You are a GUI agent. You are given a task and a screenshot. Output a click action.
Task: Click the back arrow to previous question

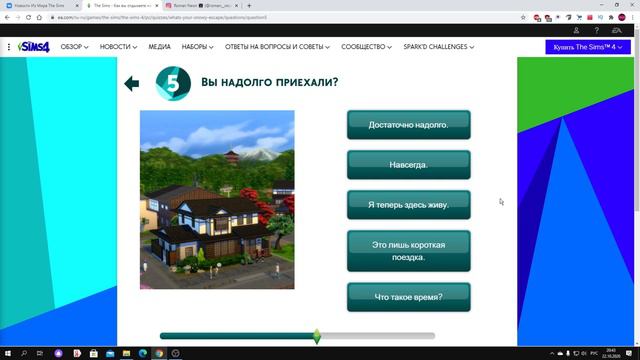132,83
